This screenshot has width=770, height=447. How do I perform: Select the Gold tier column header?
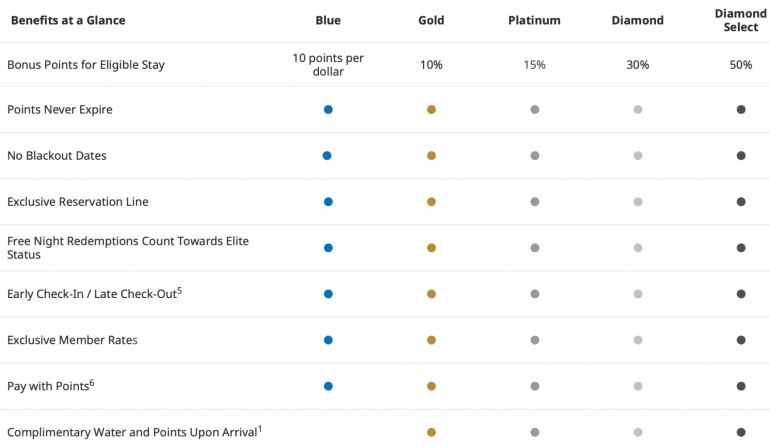[x=431, y=21]
